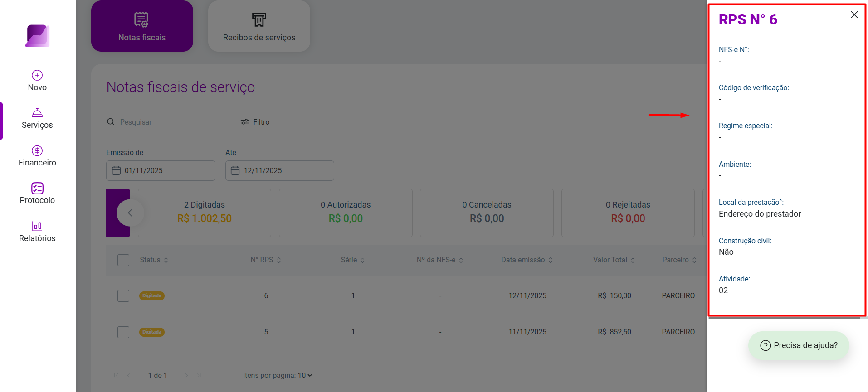This screenshot has height=392, width=868.
Task: Click the purple app logo
Action: pos(37,36)
